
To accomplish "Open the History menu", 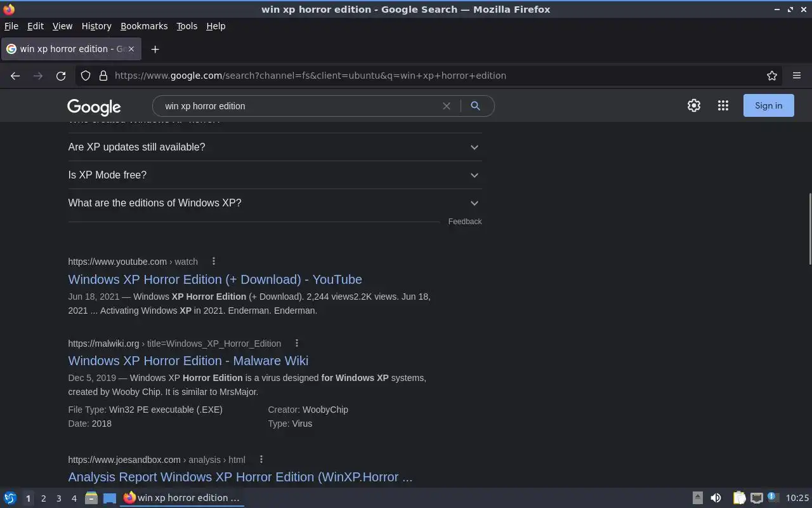I will click(96, 26).
